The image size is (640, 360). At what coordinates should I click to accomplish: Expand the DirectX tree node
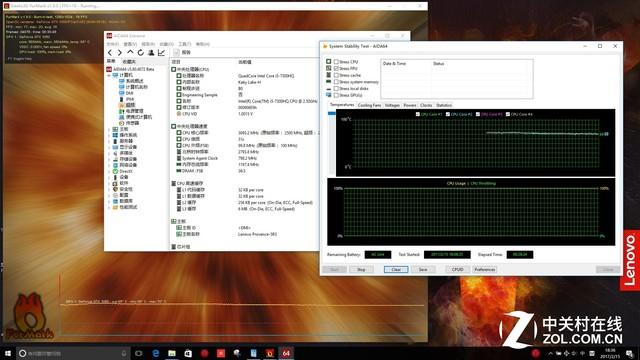coord(109,171)
